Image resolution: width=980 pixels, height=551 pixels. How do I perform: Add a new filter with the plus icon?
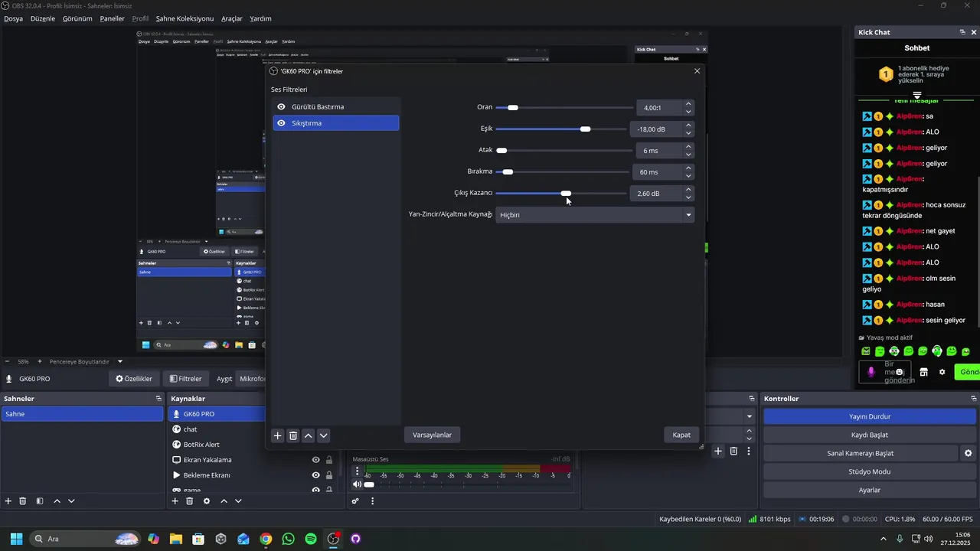(278, 435)
